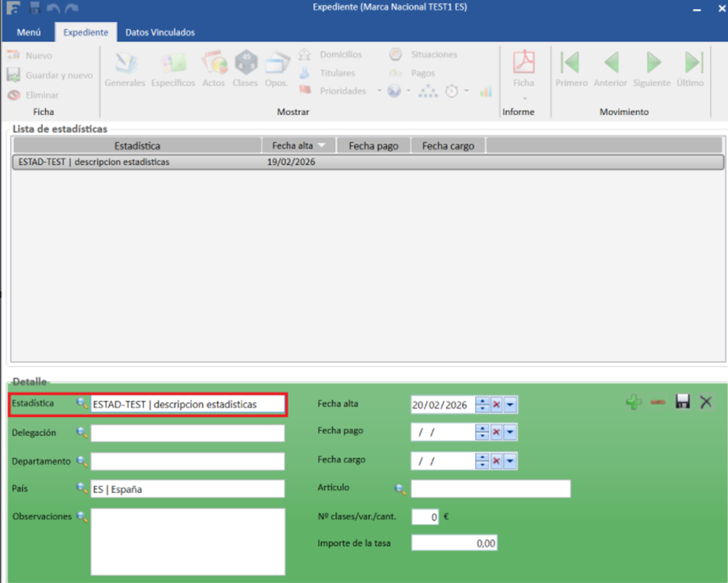728x583 pixels.
Task: Expand the Fecha pago date dropdown
Action: pyautogui.click(x=510, y=433)
